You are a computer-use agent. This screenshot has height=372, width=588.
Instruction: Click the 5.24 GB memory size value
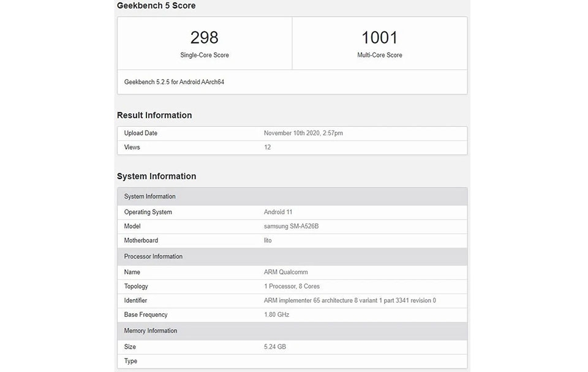[x=274, y=347]
